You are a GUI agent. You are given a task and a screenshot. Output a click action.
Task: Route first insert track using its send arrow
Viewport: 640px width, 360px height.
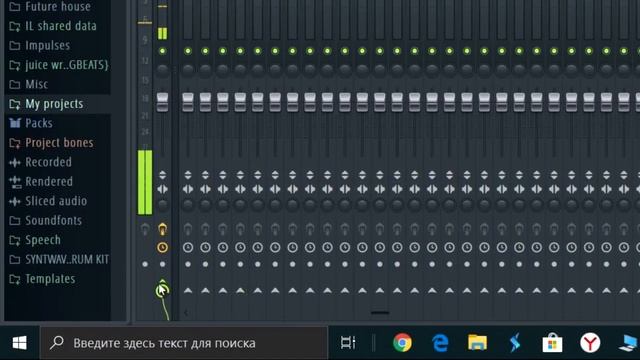click(x=188, y=291)
